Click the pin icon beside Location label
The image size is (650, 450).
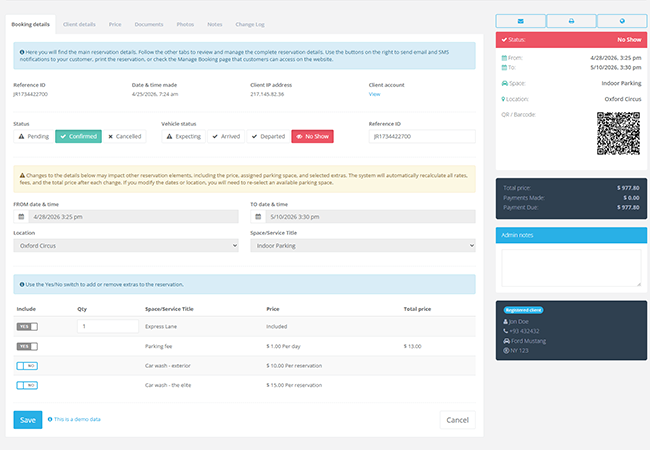503,99
